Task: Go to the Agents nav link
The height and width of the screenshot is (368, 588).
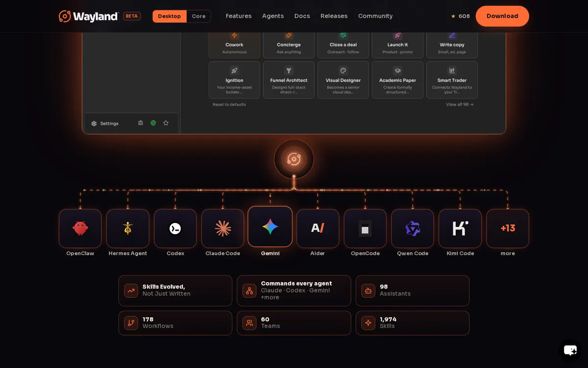Action: (x=273, y=16)
